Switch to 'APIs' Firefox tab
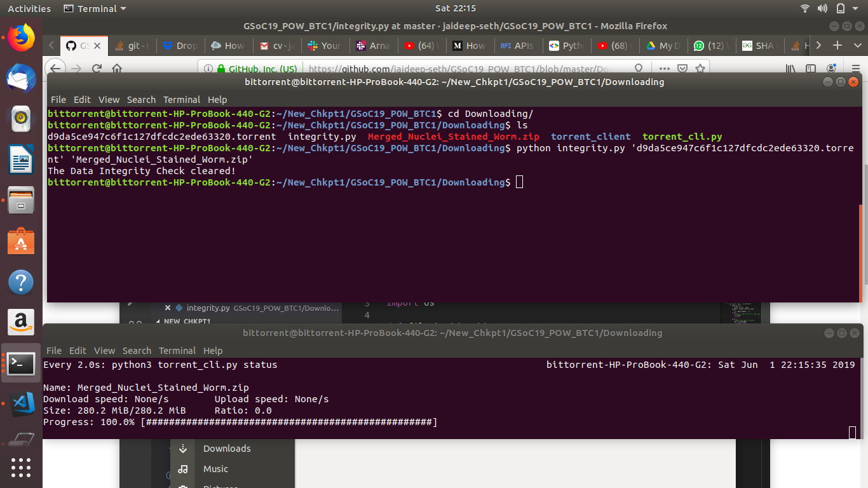 pyautogui.click(x=517, y=46)
